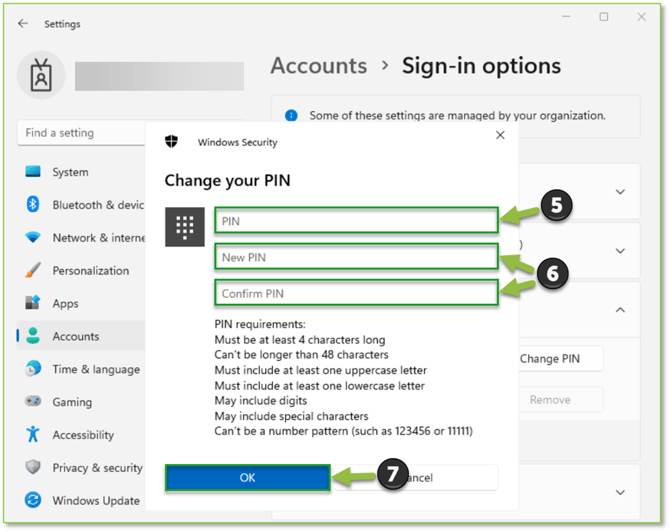This screenshot has width=670, height=532.
Task: Click the Confirm PIN field
Action: 355,293
